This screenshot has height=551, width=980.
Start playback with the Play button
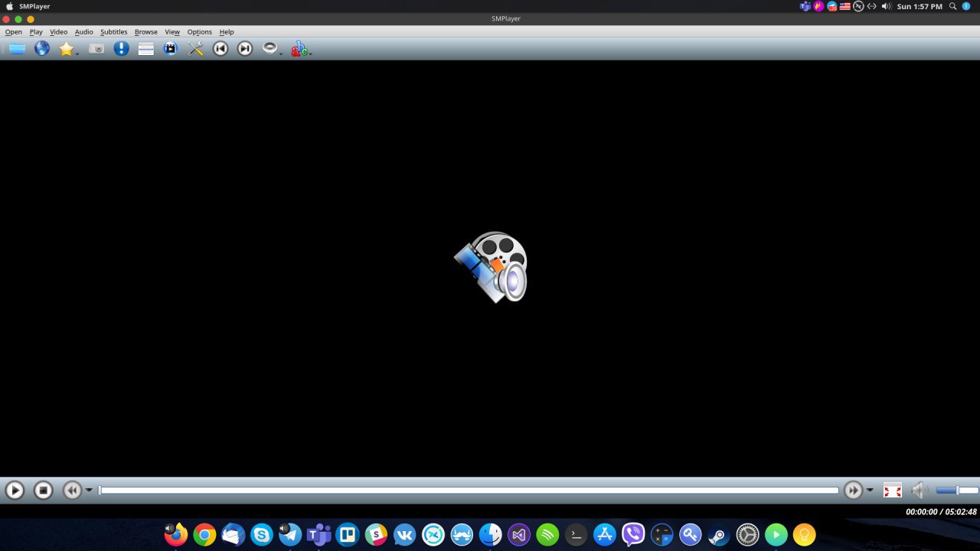[15, 490]
